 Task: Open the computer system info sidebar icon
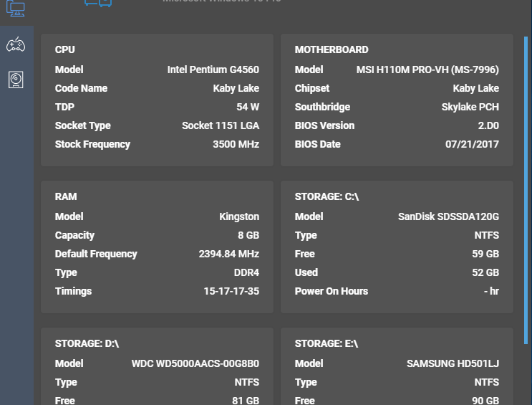click(x=16, y=8)
